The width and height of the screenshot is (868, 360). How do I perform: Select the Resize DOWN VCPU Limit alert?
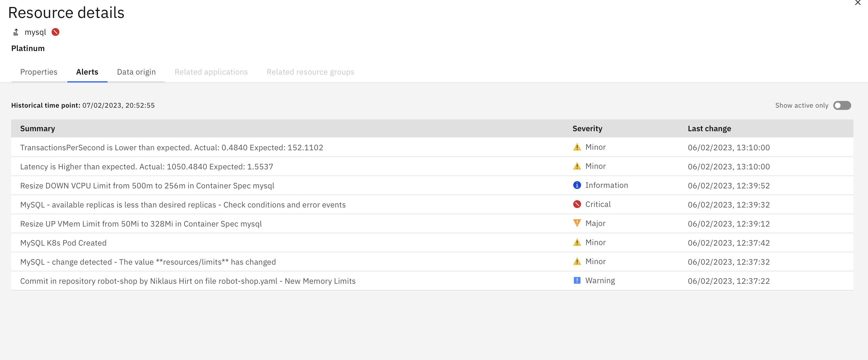coord(147,186)
